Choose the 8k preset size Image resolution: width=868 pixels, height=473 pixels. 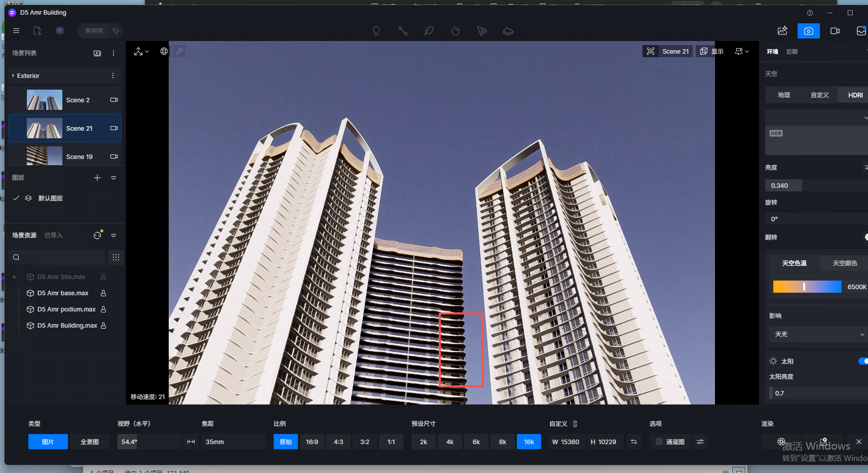[x=502, y=442]
